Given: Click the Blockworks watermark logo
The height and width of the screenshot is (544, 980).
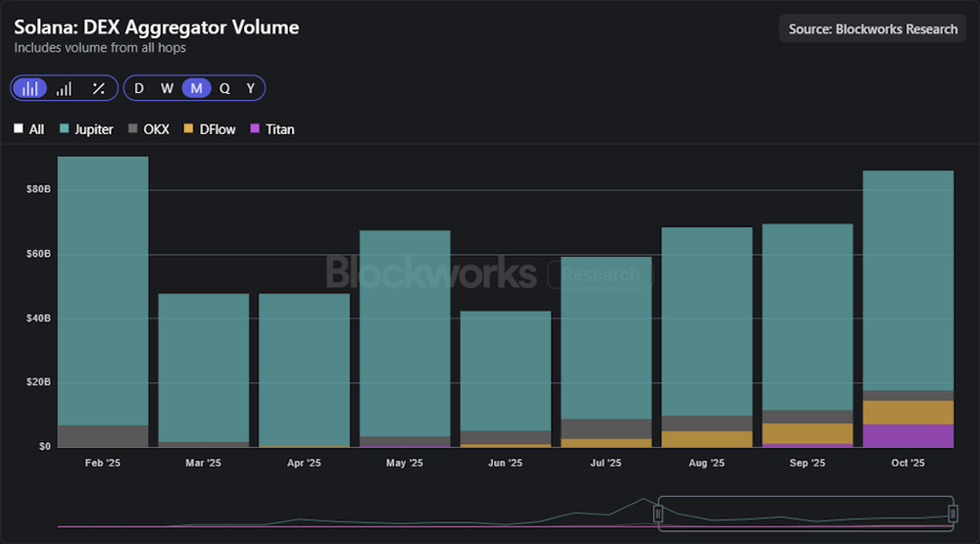Looking at the screenshot, I should [430, 272].
